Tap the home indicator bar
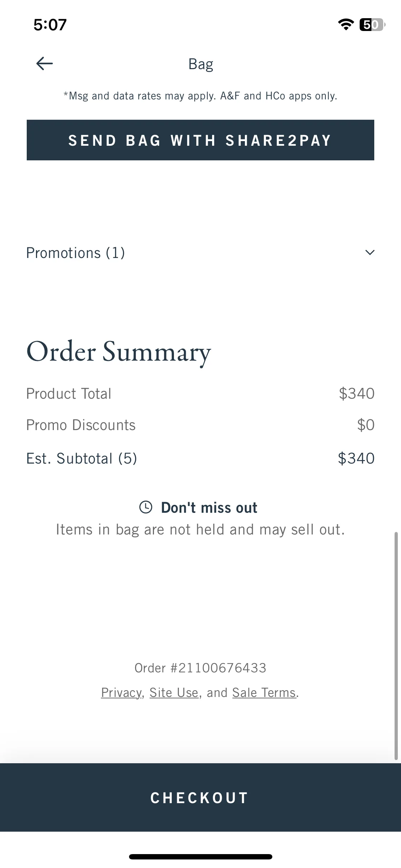Image resolution: width=401 pixels, height=868 pixels. [200, 857]
